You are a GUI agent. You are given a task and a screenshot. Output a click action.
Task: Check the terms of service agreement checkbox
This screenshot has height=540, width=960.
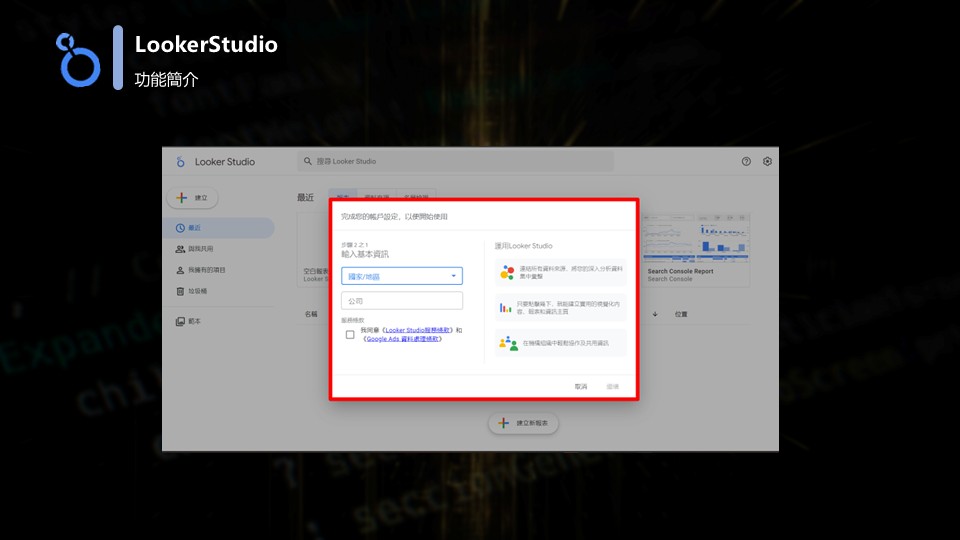(350, 335)
